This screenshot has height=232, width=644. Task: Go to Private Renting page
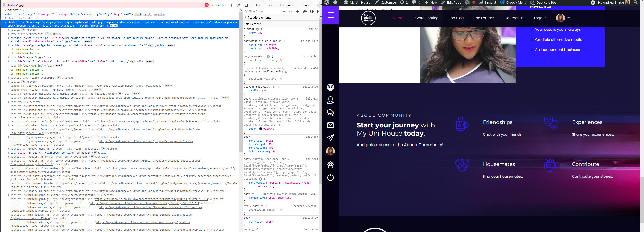click(425, 18)
